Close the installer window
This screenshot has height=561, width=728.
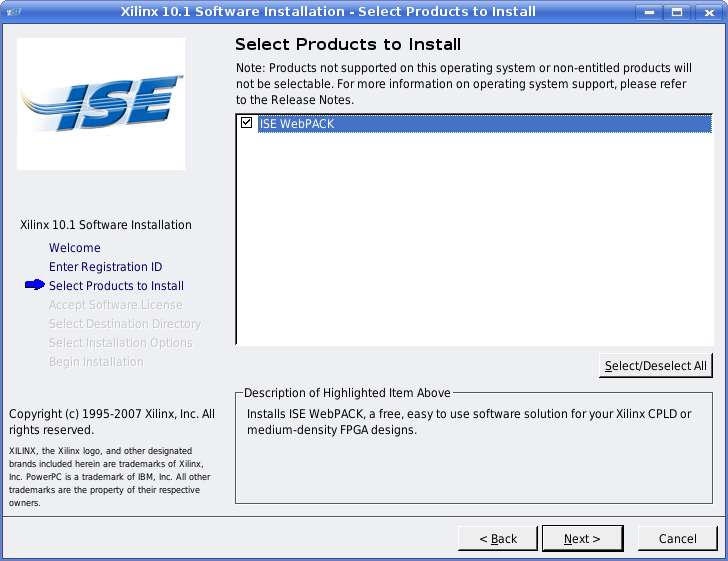[704, 12]
